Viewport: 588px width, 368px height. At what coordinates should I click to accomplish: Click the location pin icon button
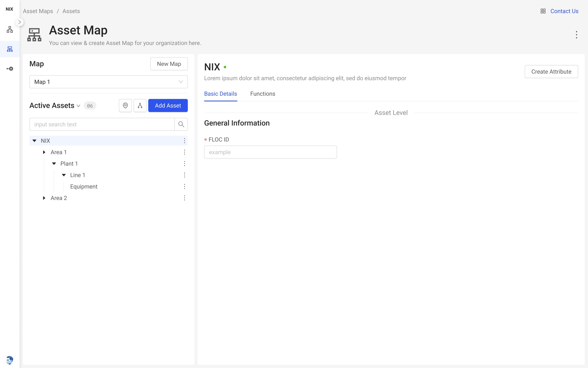(125, 105)
